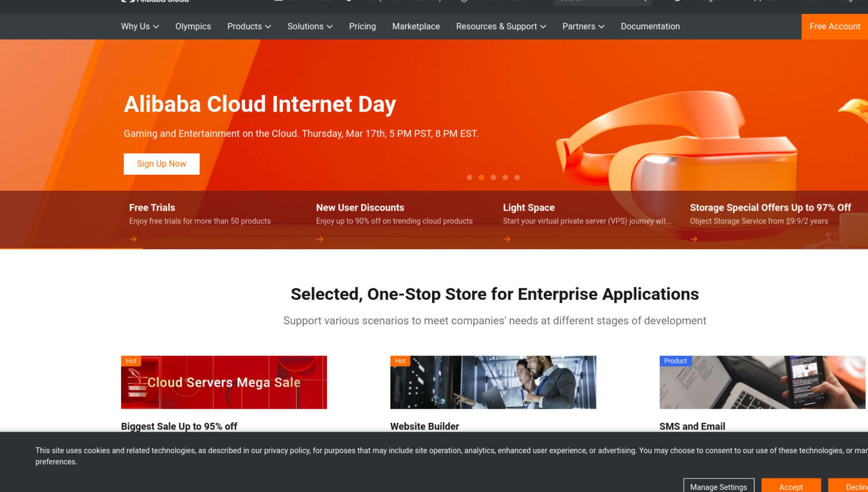Open the SMS and Email product image
Image resolution: width=868 pixels, height=492 pixels.
coord(762,382)
